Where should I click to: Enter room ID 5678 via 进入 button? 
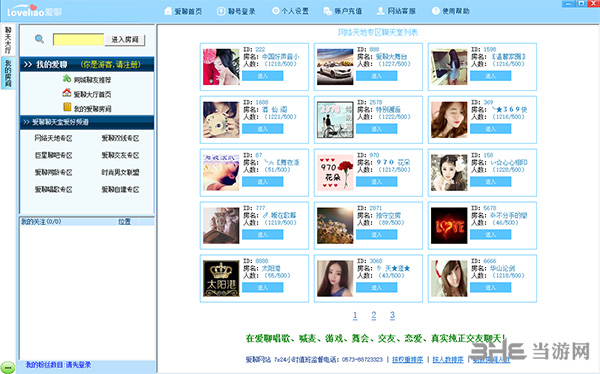coord(491,234)
